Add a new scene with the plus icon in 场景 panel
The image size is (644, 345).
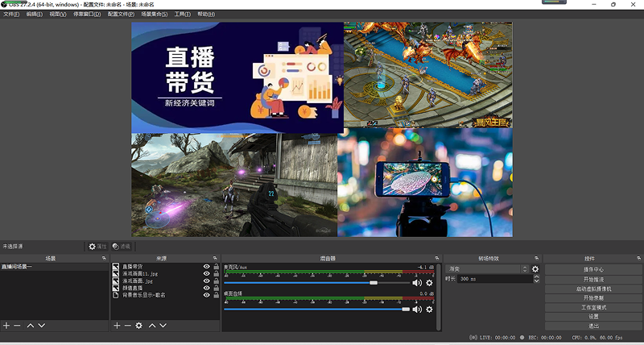click(x=6, y=326)
